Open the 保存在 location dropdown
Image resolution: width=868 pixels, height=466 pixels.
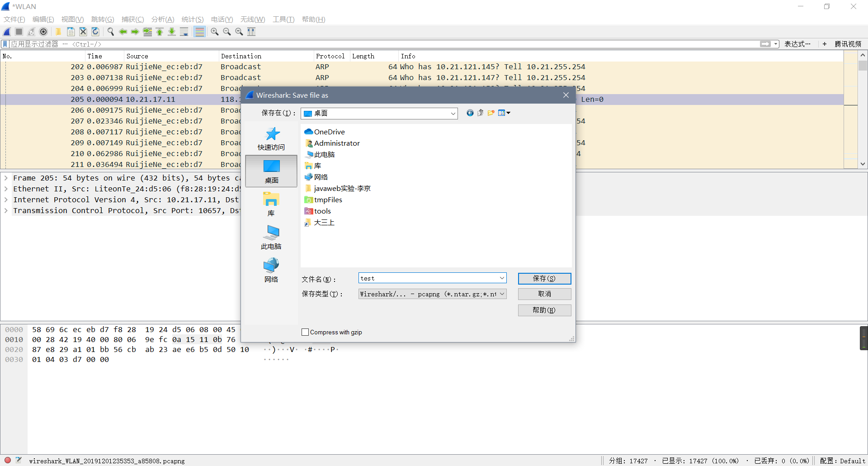(x=453, y=114)
